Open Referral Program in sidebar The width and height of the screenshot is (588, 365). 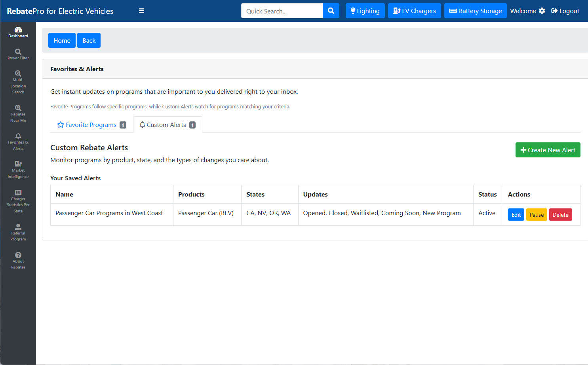(x=18, y=233)
